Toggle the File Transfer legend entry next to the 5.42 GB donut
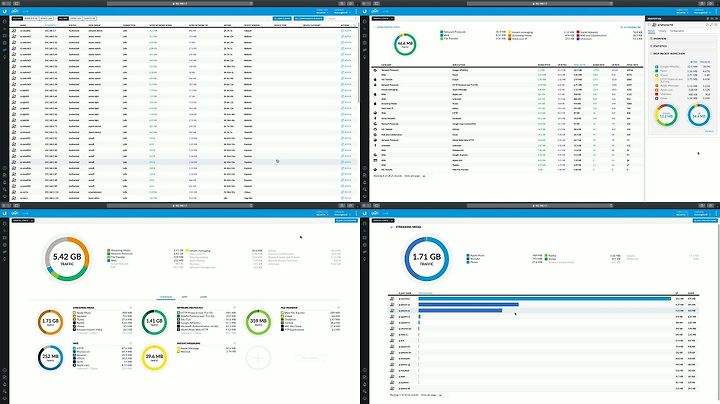 coord(117,257)
